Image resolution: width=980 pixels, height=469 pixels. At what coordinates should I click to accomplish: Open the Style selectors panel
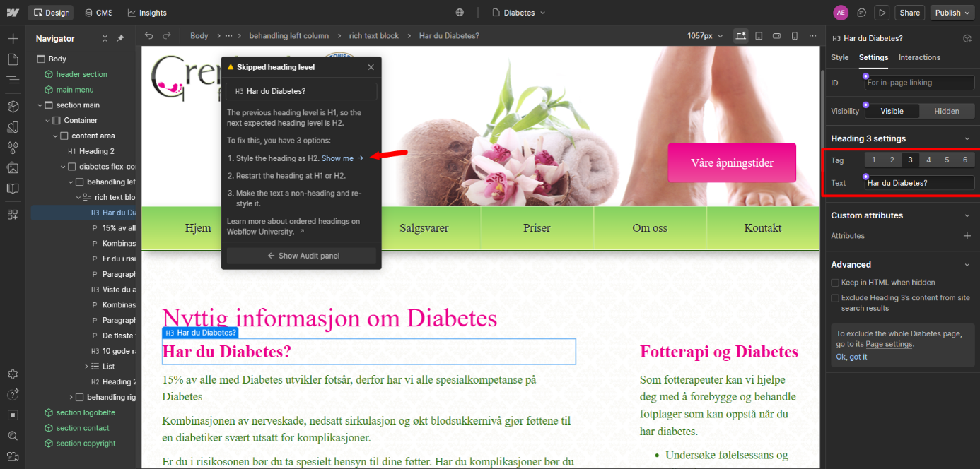click(13, 127)
